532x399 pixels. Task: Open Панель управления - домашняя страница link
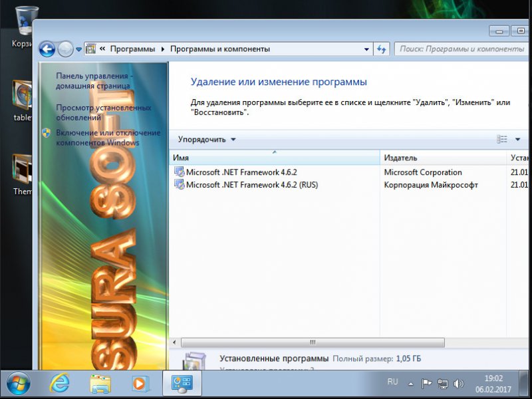[94, 80]
